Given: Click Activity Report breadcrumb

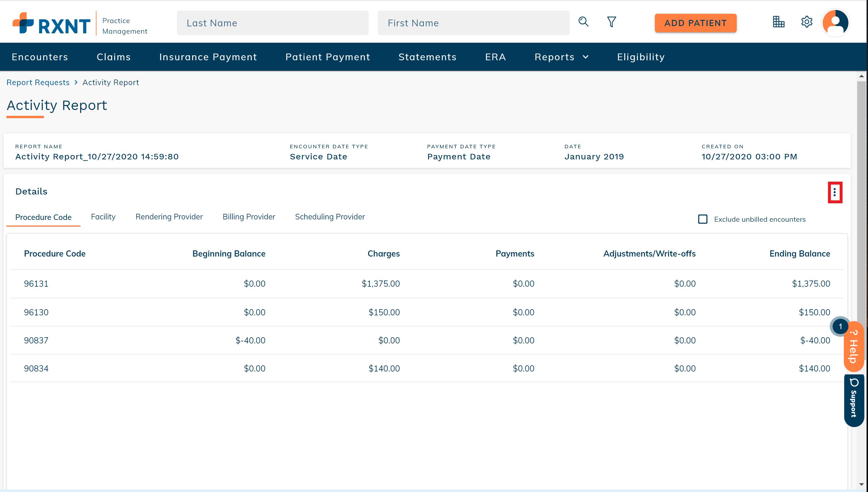Looking at the screenshot, I should pos(111,82).
